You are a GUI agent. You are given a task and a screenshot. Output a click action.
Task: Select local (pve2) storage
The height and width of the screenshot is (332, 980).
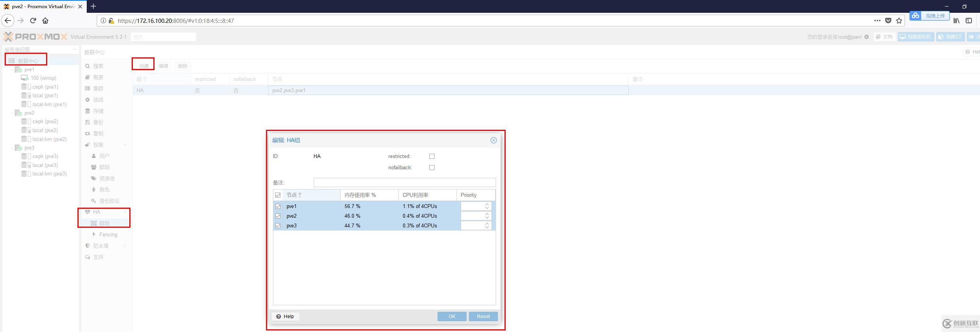[x=45, y=131]
